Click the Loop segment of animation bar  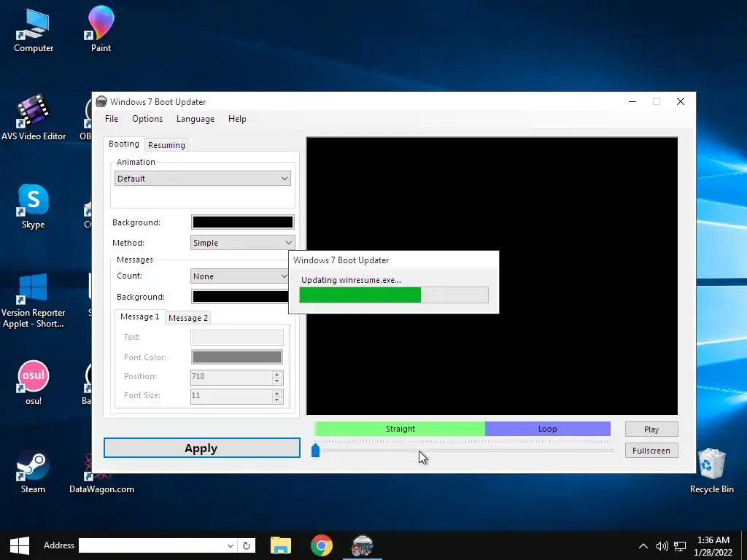coord(548,429)
